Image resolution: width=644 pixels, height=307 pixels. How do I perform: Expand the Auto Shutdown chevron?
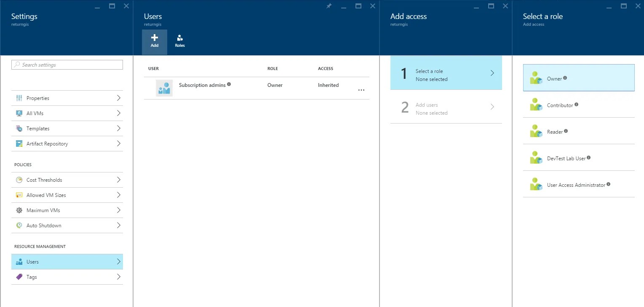pyautogui.click(x=119, y=226)
